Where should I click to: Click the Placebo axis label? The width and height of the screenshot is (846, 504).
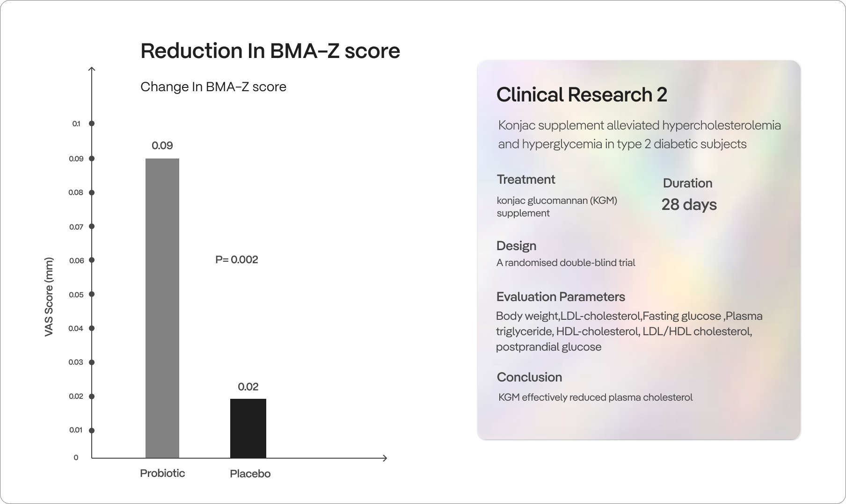click(x=250, y=474)
